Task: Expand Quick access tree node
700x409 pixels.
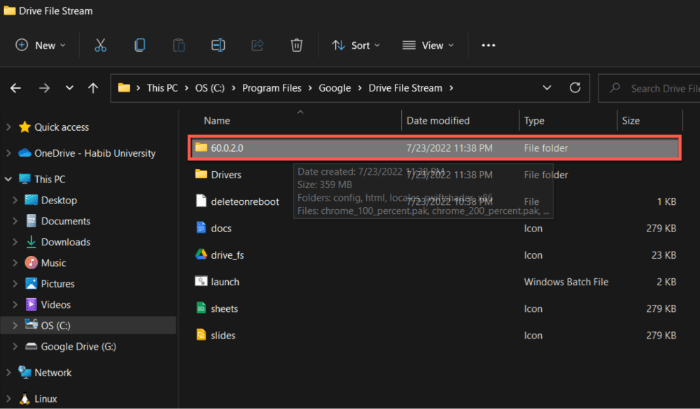Action: [8, 127]
